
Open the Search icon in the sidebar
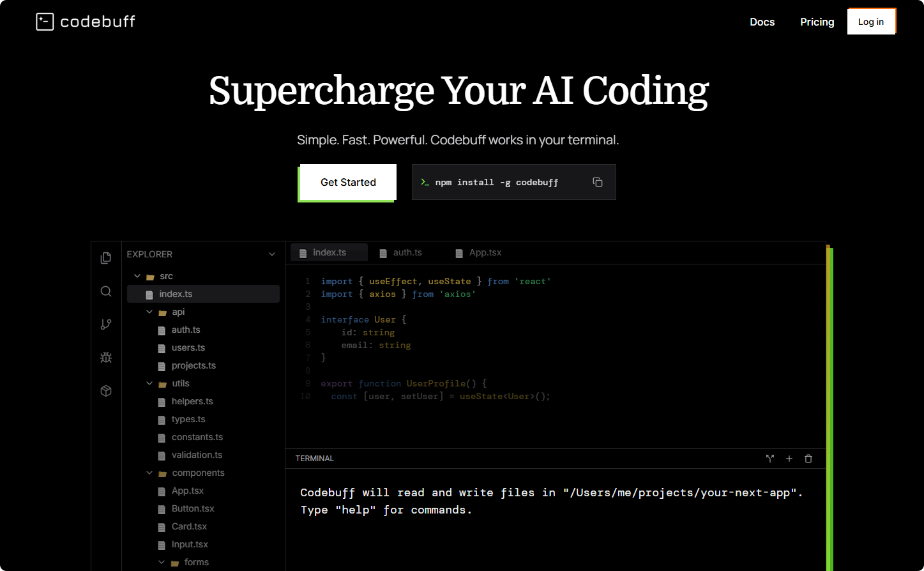[106, 291]
